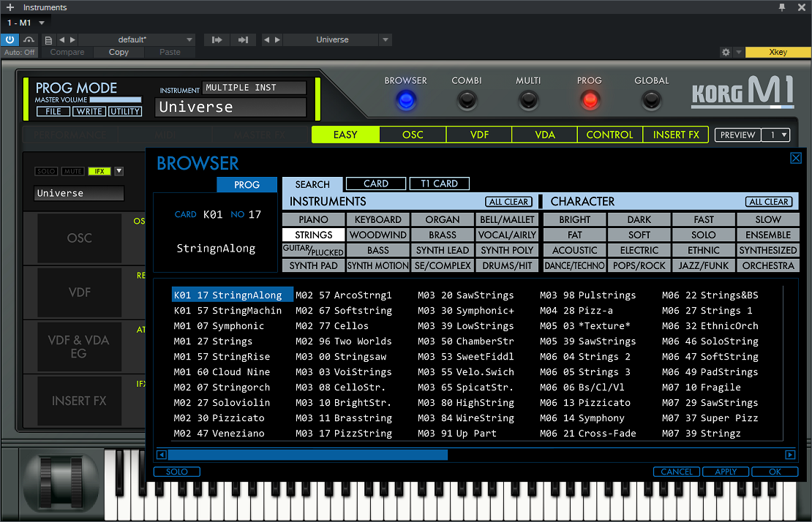The image size is (812, 522).
Task: Switch to the OSC tab
Action: [x=413, y=135]
